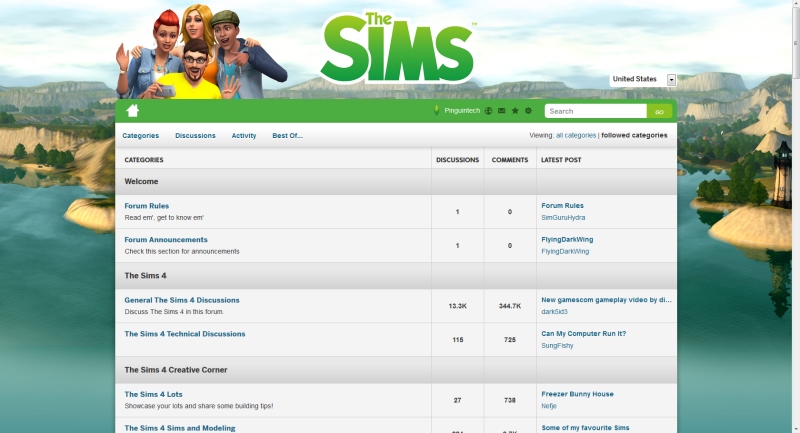Open dark5id3's profile
This screenshot has width=800, height=433.
click(554, 312)
